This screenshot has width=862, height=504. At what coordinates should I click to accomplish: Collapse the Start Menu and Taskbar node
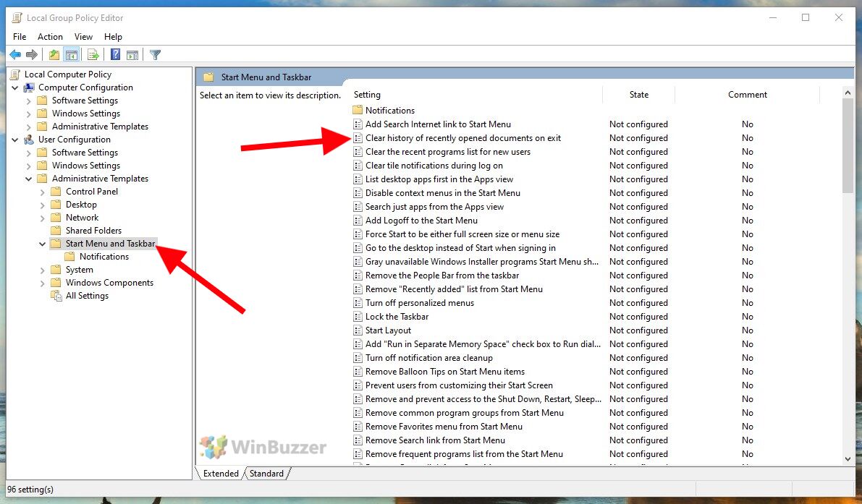42,244
